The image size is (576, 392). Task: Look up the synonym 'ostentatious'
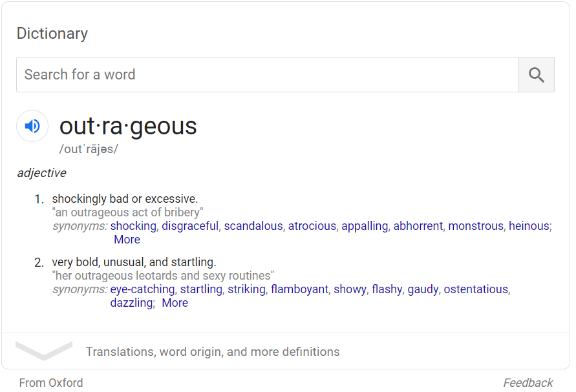tap(476, 289)
